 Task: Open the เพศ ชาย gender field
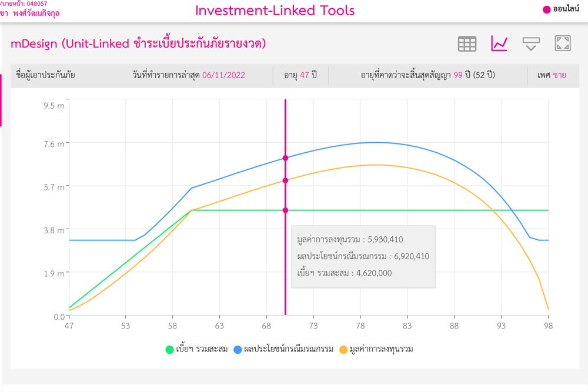click(x=552, y=75)
